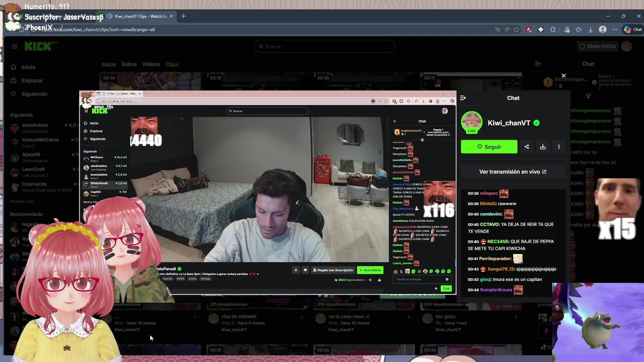The height and width of the screenshot is (362, 644).
Task: Expand the Mostrar más followed list
Action: [x=22, y=202]
